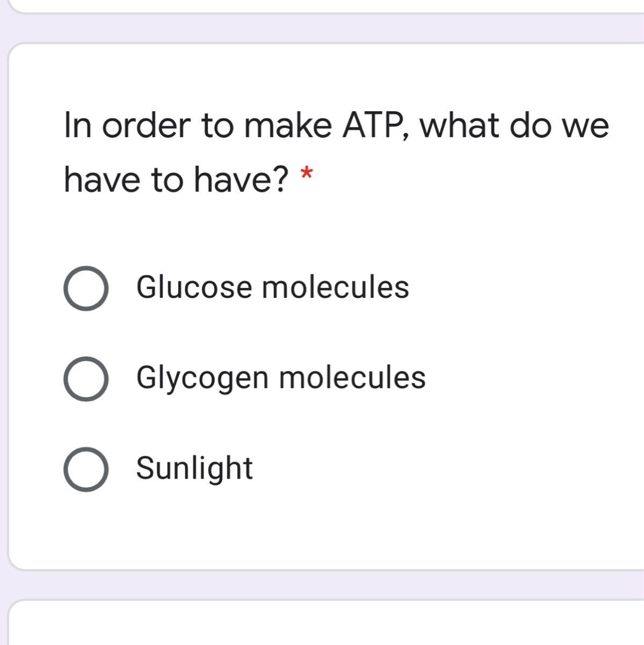Choose the Glycogen molecules radio button
This screenshot has height=645, width=644.
tap(86, 378)
